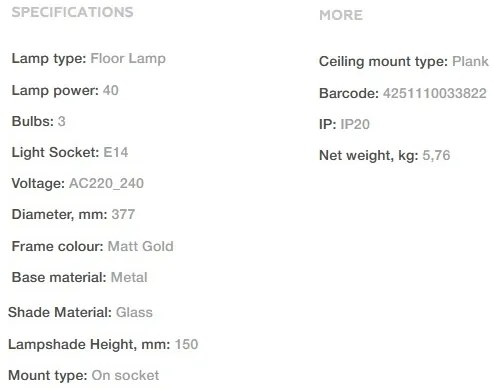494x390 pixels.
Task: Click the Bulbs count 3
Action: tap(61, 121)
